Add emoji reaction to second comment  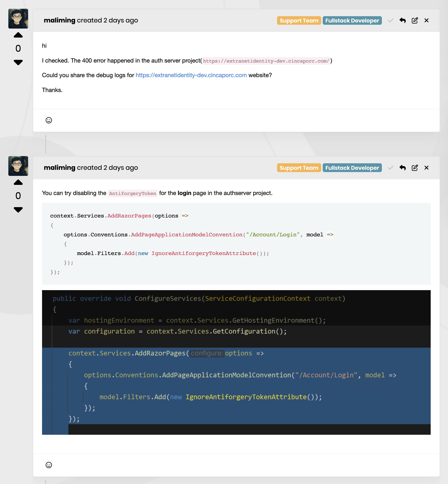tap(49, 465)
